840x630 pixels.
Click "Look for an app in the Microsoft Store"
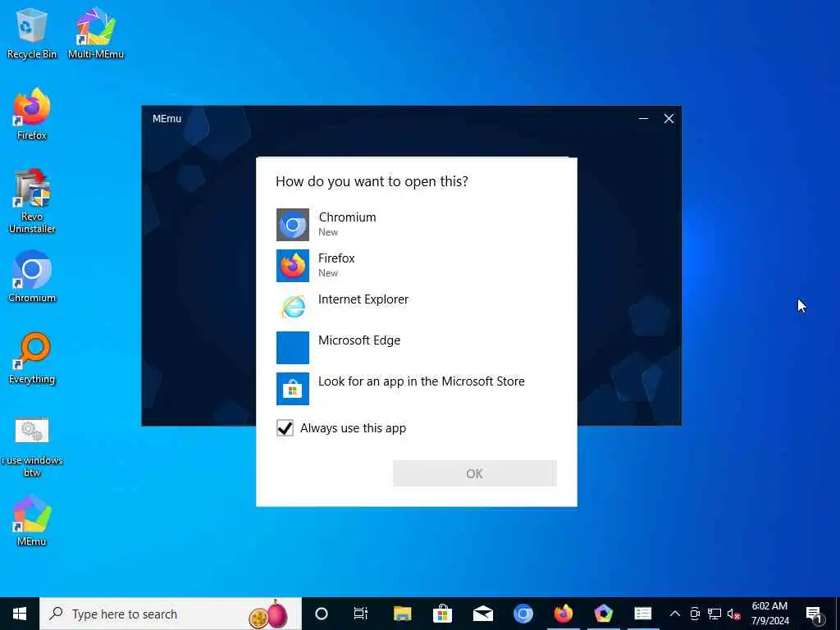point(422,381)
